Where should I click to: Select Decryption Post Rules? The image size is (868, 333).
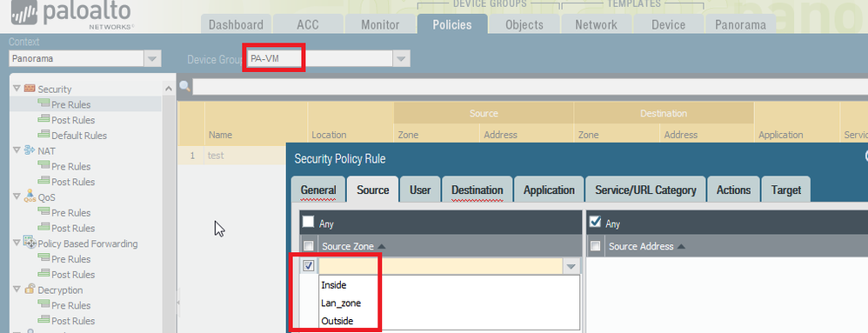[73, 322]
